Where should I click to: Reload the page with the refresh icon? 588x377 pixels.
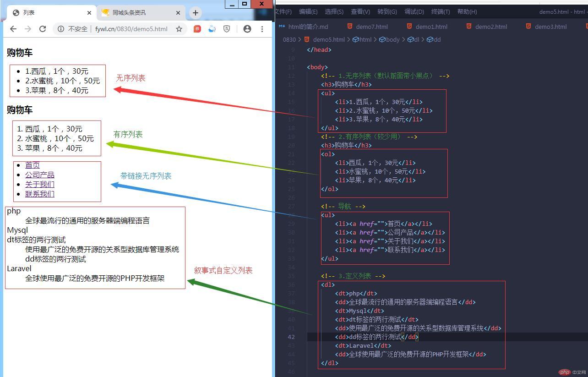pos(43,29)
